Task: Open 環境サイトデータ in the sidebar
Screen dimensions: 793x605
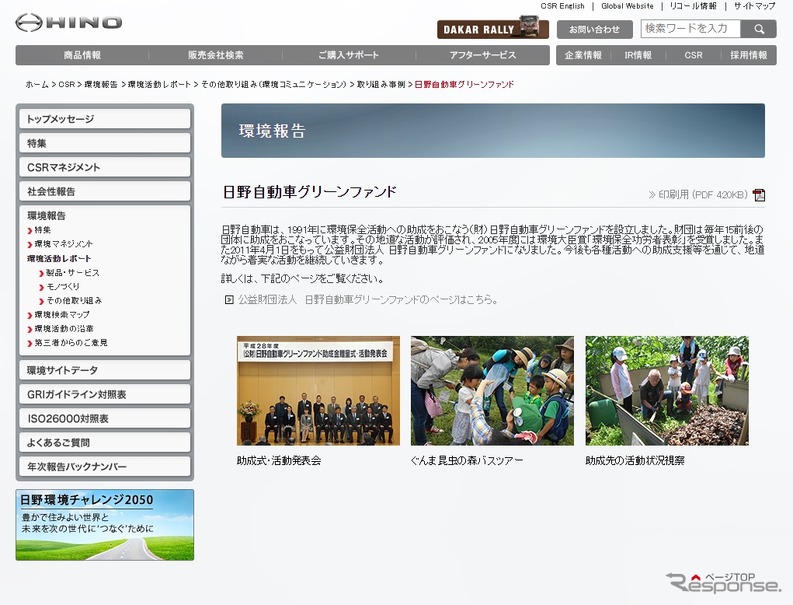Action: tap(105, 370)
